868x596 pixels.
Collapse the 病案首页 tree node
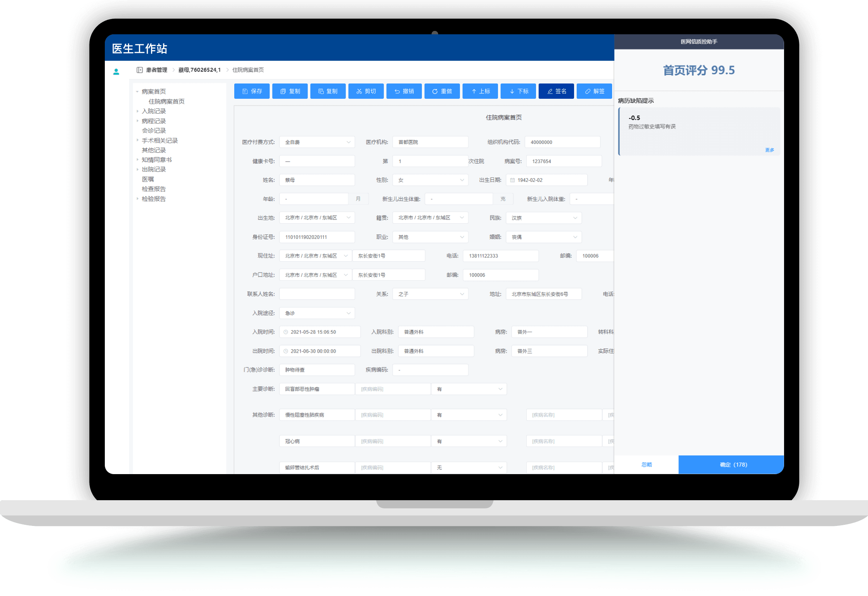pyautogui.click(x=137, y=91)
